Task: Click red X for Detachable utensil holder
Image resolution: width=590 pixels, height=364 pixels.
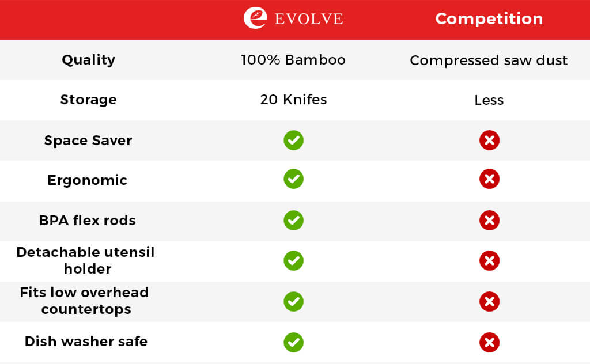Action: click(x=489, y=260)
